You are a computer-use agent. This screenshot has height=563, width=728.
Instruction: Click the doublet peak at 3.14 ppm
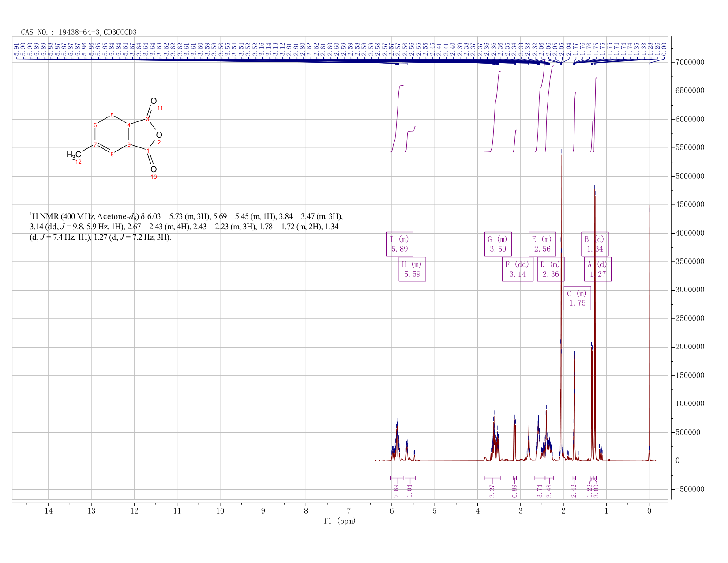(514, 437)
